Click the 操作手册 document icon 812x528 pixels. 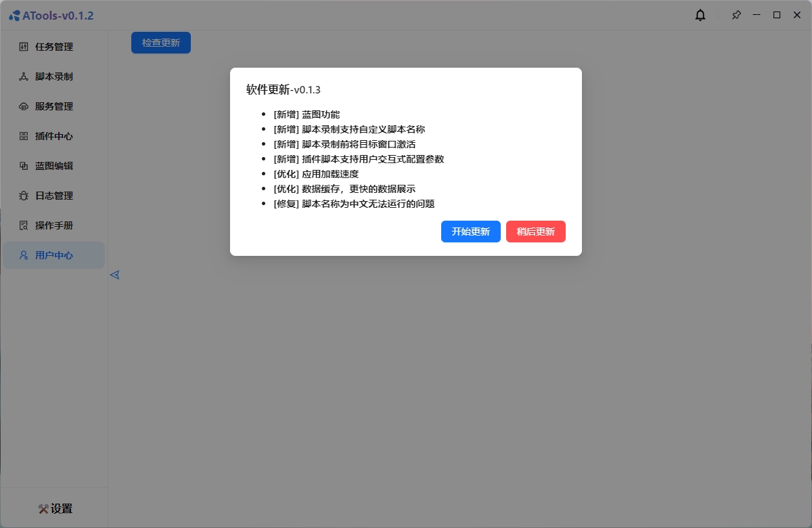click(x=24, y=225)
